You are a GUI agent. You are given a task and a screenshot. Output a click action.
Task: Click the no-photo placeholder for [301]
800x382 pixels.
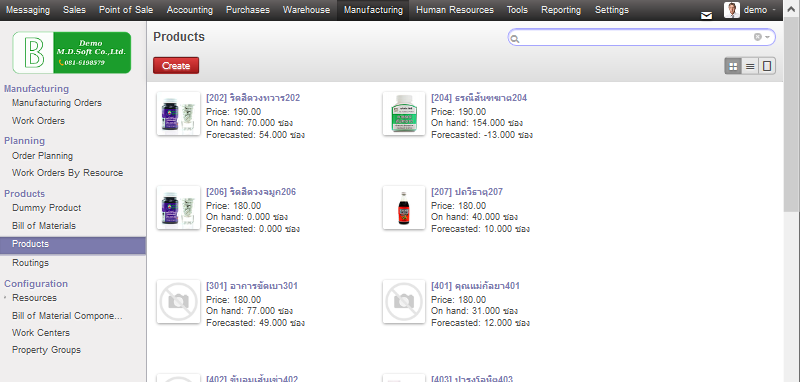click(179, 301)
